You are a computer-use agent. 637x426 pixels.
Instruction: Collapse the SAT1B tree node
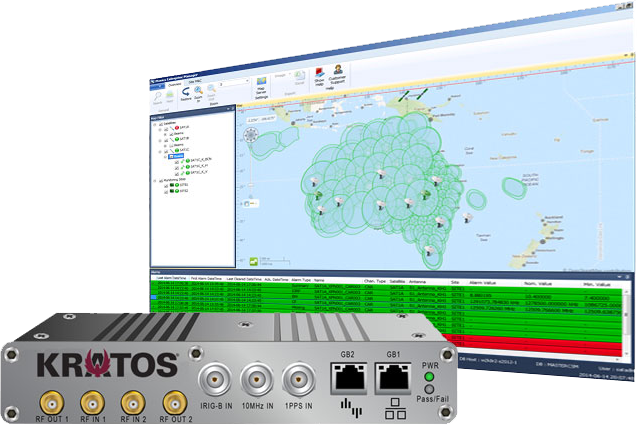point(160,141)
